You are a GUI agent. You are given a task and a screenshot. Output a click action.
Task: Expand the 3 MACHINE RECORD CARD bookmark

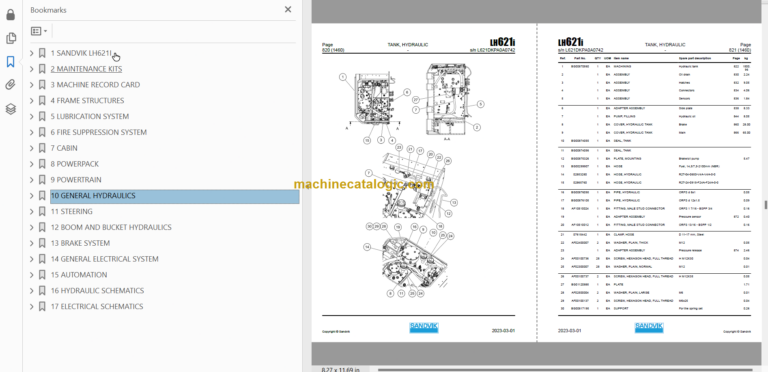click(32, 85)
